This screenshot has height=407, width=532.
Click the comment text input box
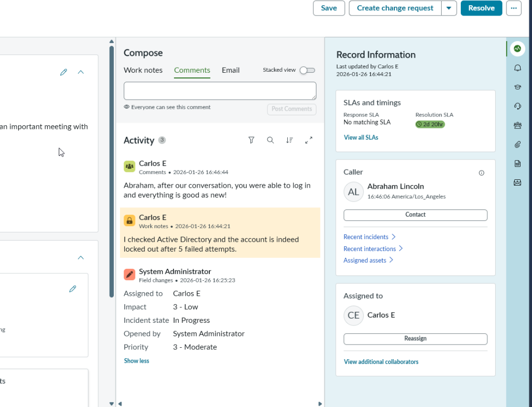(220, 90)
